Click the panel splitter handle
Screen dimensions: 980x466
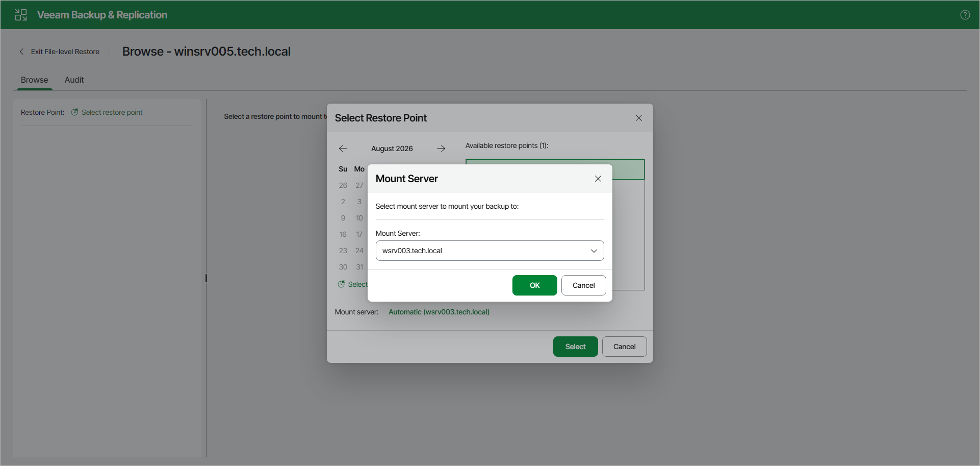(x=206, y=278)
